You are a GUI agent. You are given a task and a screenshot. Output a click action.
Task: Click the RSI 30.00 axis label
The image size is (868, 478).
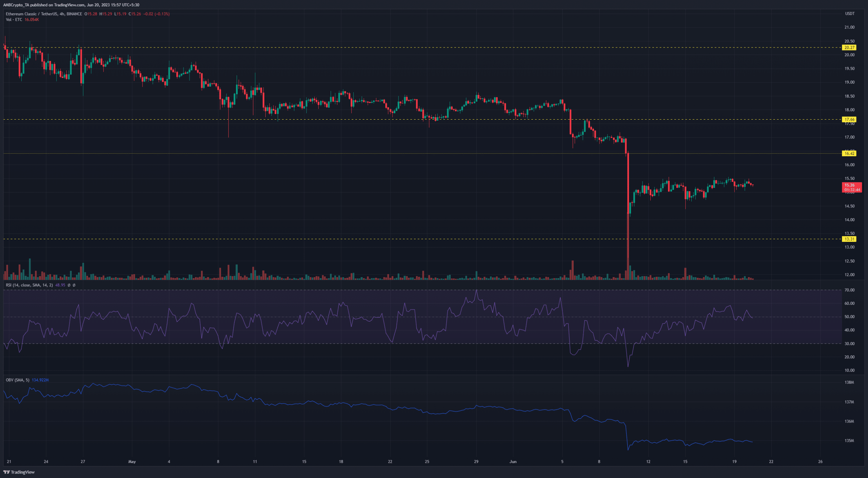pos(849,344)
